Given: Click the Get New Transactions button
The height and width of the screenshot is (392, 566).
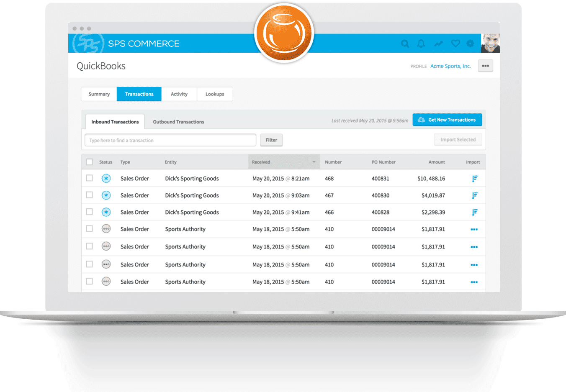Looking at the screenshot, I should pyautogui.click(x=447, y=120).
